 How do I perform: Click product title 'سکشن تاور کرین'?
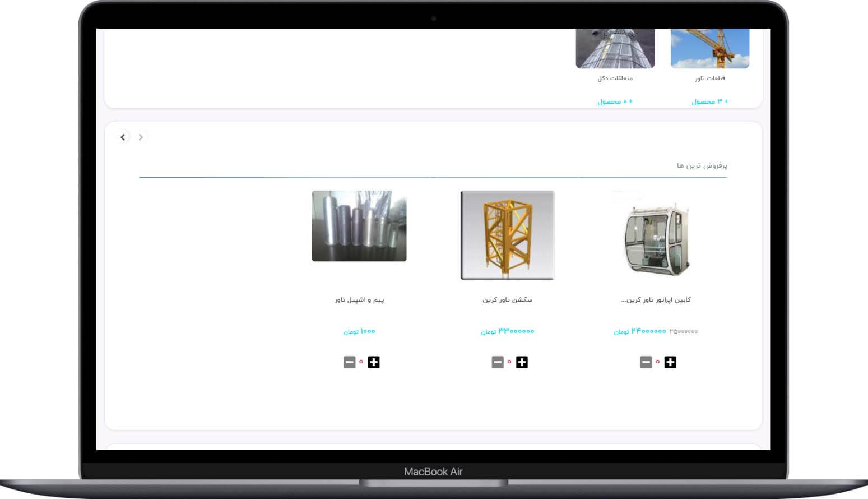507,300
